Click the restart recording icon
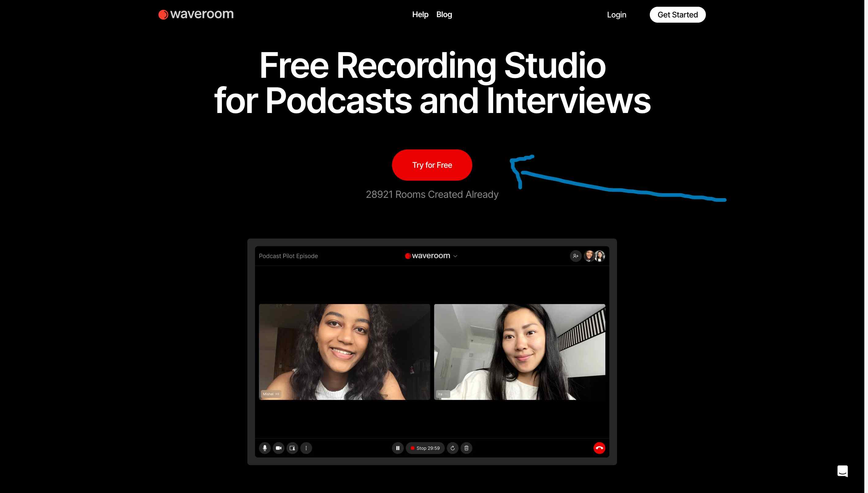 452,448
